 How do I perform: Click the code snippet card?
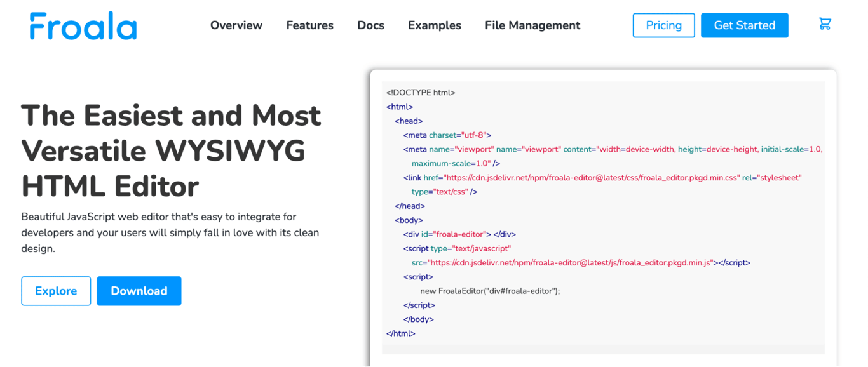tap(604, 210)
